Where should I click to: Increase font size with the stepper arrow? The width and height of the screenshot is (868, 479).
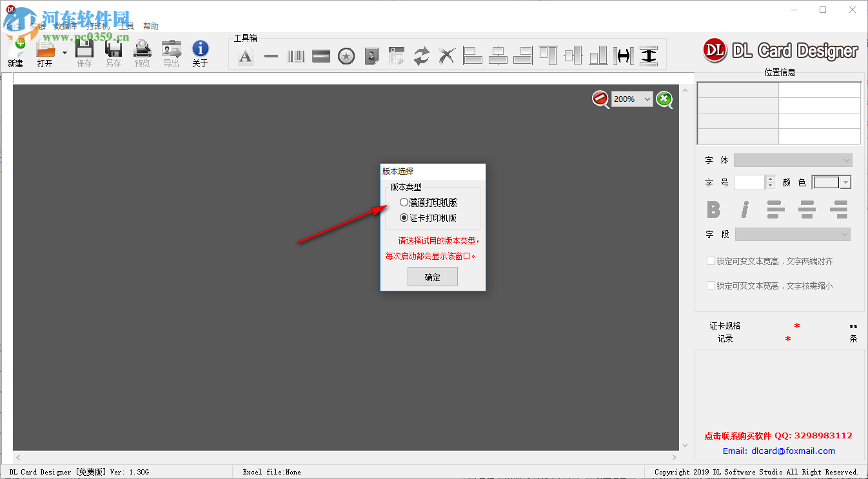[x=770, y=179]
